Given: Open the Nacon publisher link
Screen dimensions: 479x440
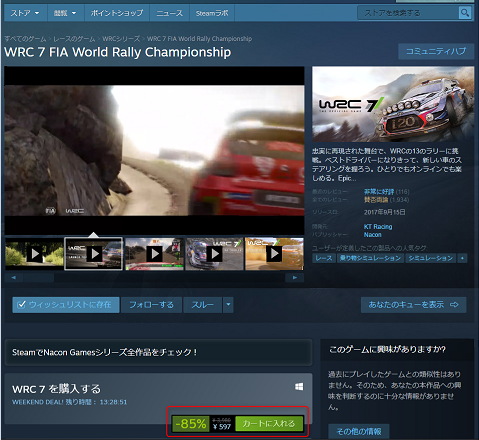Looking at the screenshot, I should 372,235.
